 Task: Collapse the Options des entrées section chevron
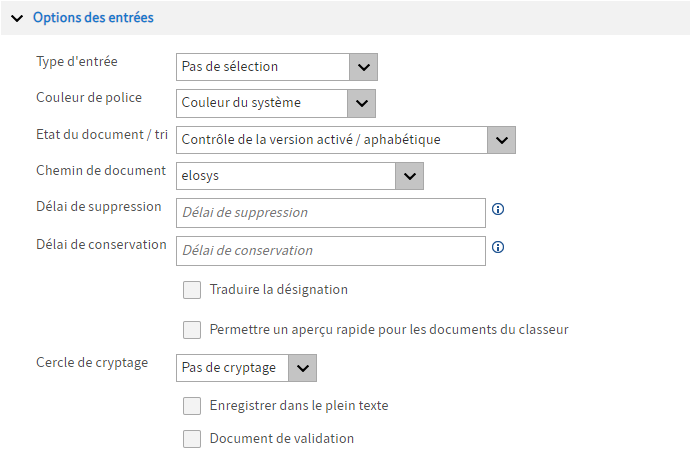pos(17,18)
